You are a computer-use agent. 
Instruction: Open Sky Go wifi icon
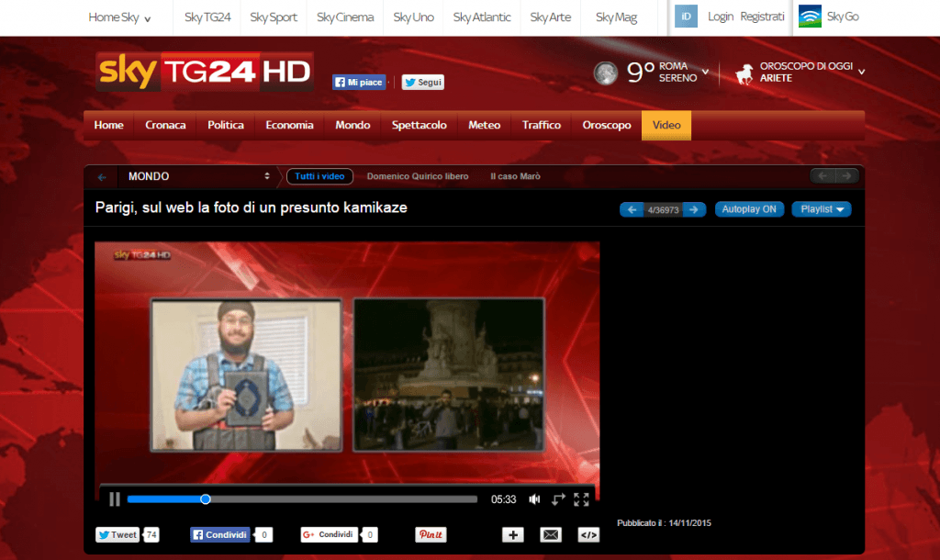[x=810, y=17]
